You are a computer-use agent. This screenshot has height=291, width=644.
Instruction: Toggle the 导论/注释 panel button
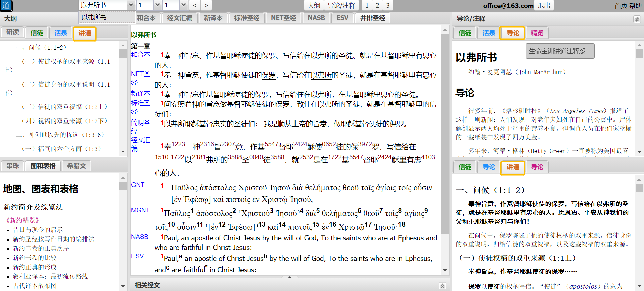[341, 5]
